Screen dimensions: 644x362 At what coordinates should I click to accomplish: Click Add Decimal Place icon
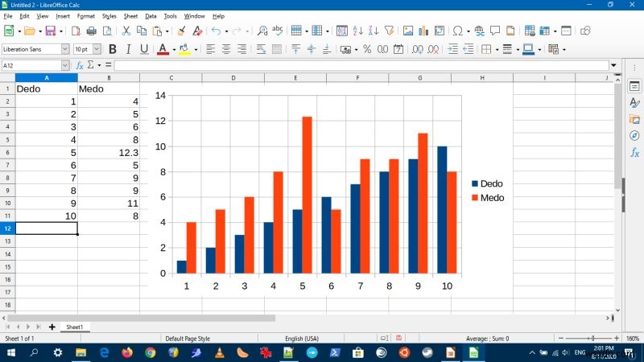tap(418, 49)
